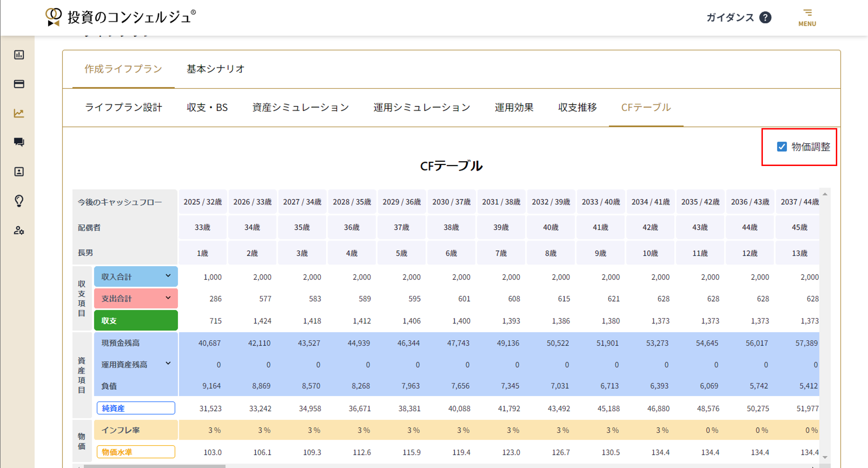Viewport: 868px width, 468px height.
Task: Expand the 収入合計 row chevron
Action: coord(168,276)
